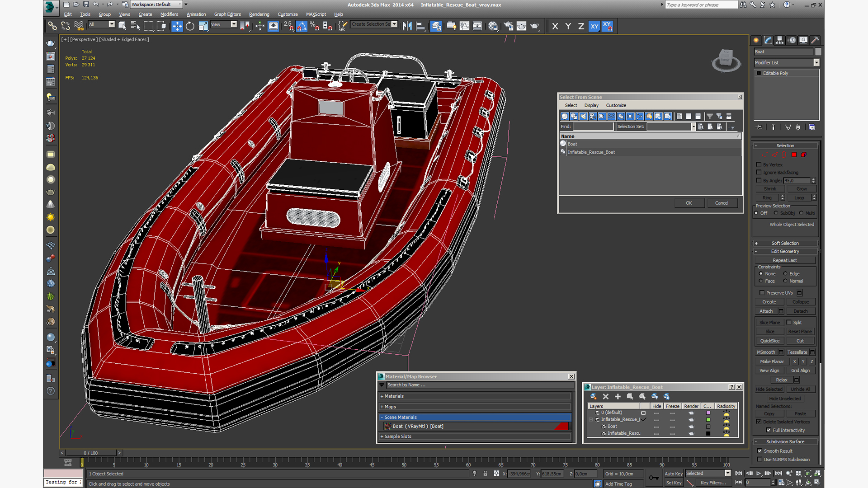Uncheck Smooth Result
Viewport: 868px width, 488px height.
[759, 450]
